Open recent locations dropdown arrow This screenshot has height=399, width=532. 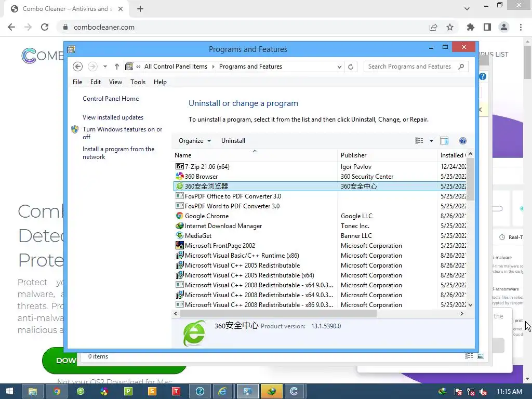pos(105,66)
